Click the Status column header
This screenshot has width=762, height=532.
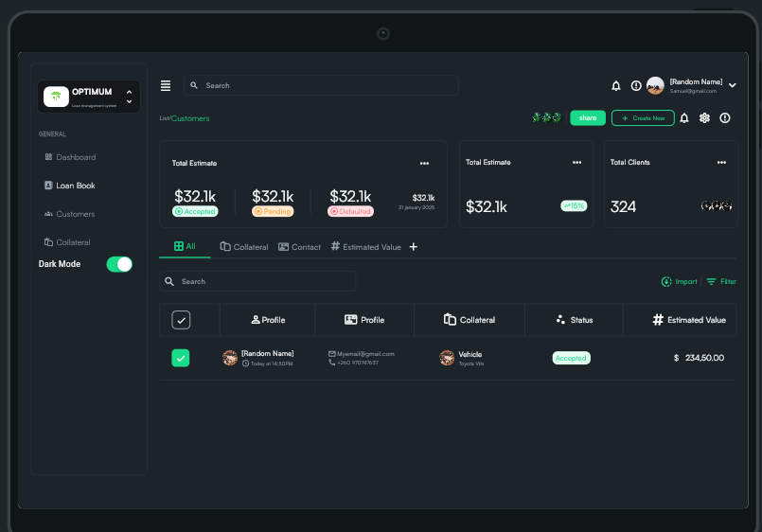coord(574,320)
